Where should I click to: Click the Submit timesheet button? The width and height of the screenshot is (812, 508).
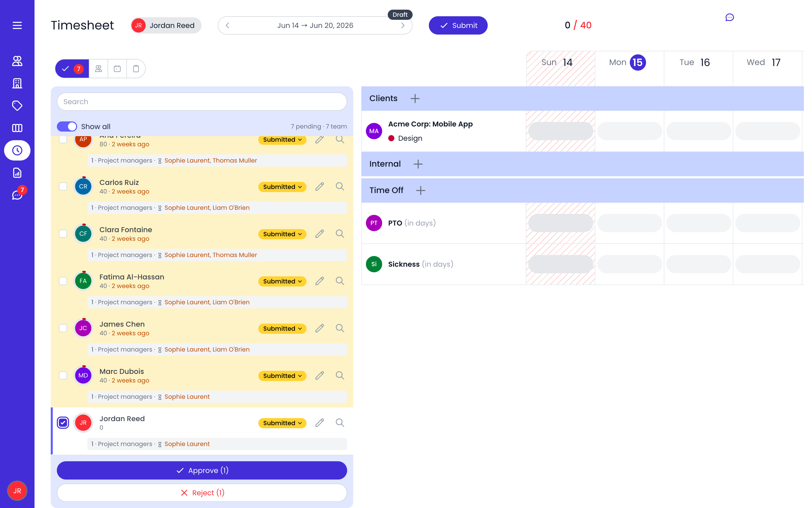458,26
